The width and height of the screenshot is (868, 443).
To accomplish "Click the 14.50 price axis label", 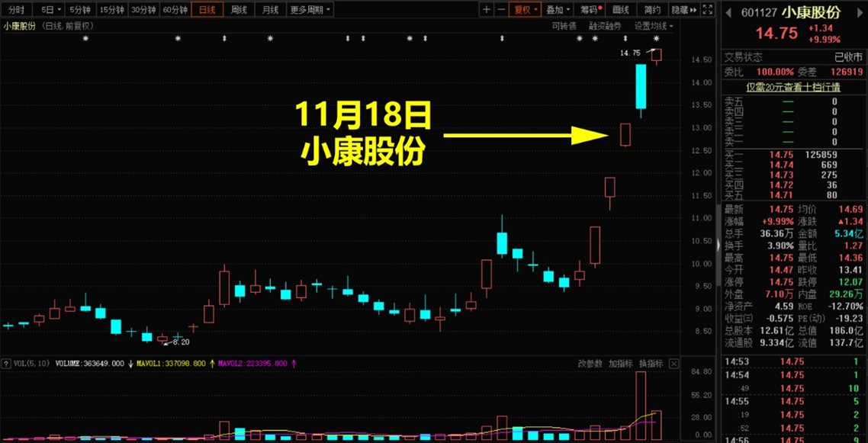I will point(703,59).
